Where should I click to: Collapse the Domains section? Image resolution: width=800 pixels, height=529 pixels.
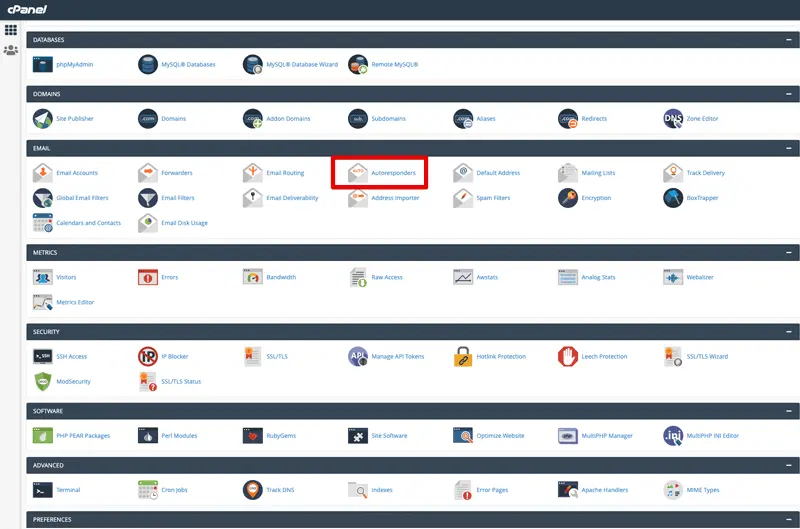(x=789, y=94)
